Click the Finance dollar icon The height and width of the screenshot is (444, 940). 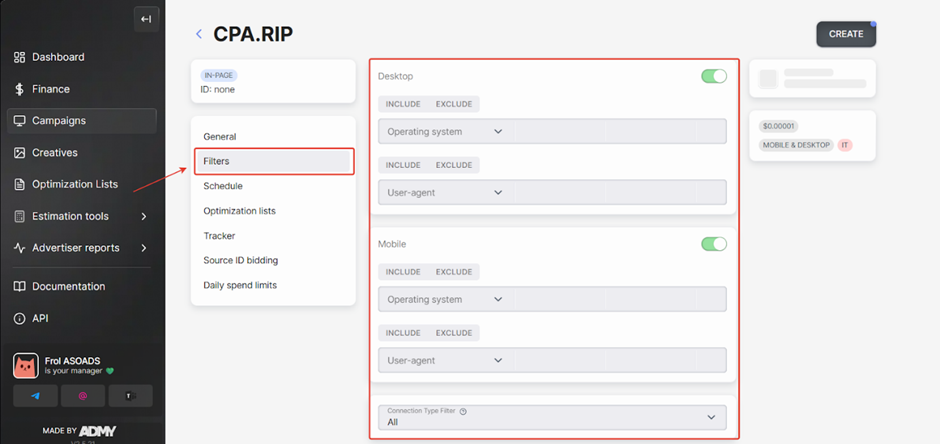[19, 89]
